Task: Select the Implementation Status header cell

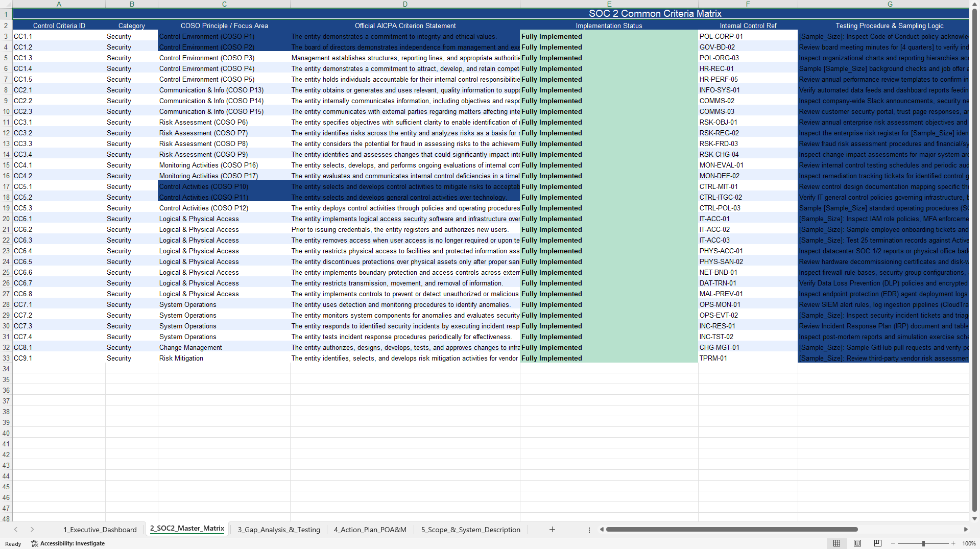Action: 609,26
